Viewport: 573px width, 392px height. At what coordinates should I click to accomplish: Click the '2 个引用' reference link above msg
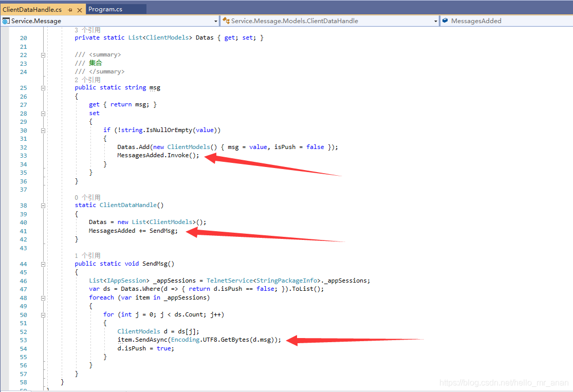click(x=87, y=80)
